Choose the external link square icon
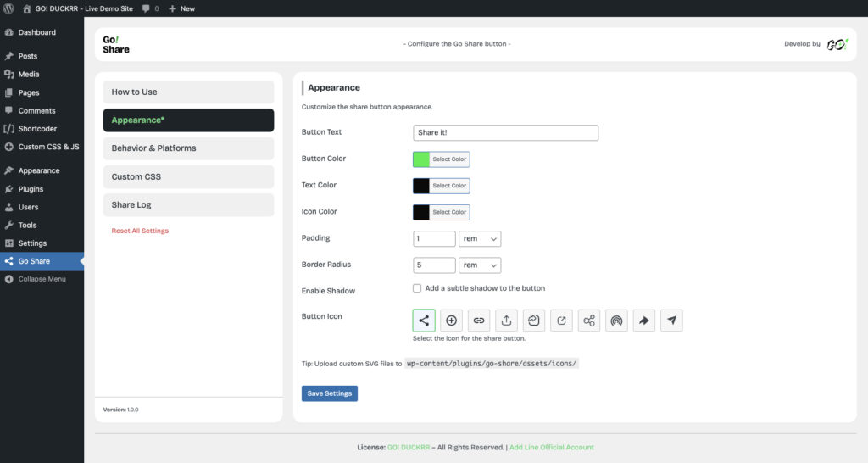The height and width of the screenshot is (463, 868). [x=561, y=321]
